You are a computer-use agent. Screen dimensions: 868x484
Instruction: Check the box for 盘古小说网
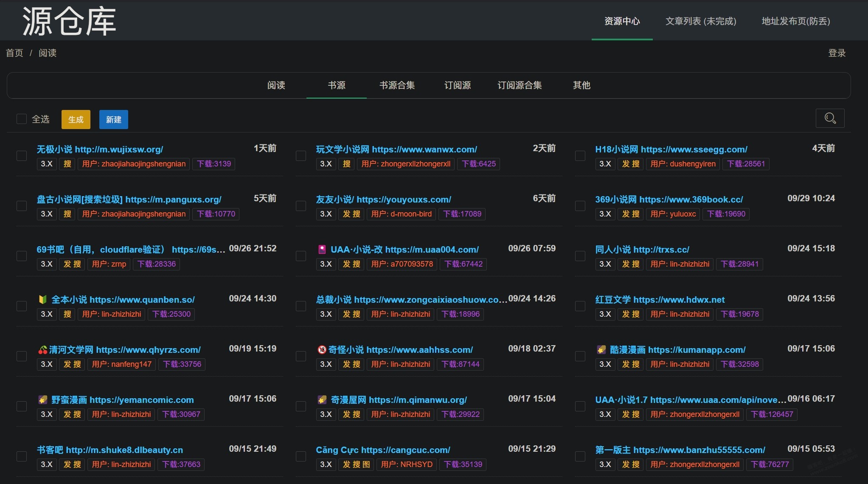click(x=22, y=206)
